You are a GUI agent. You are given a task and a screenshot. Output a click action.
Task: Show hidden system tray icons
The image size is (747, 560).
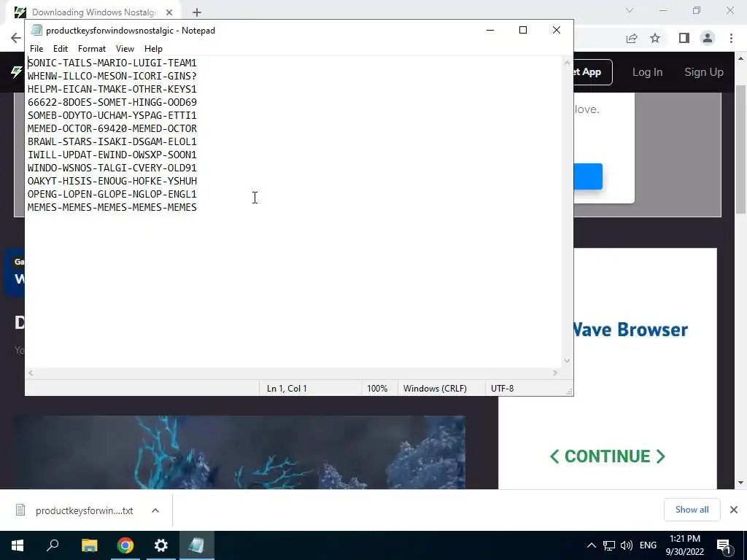591,545
